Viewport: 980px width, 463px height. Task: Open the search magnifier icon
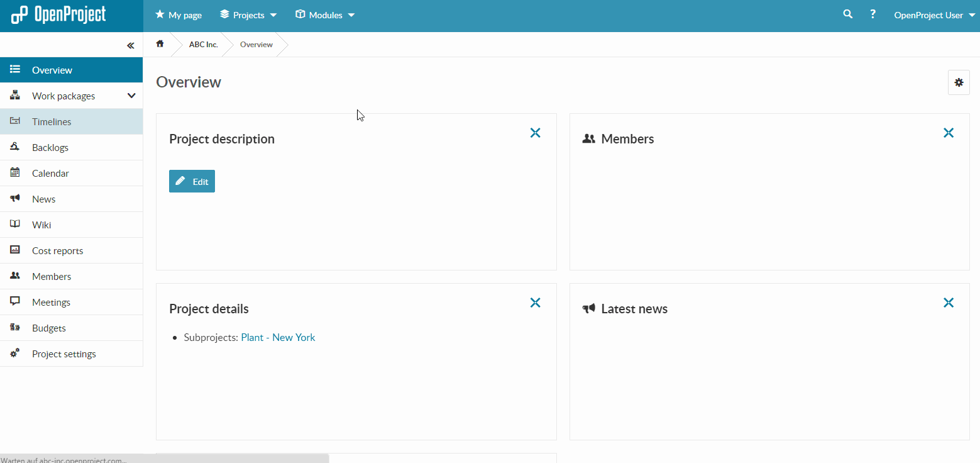coord(847,14)
